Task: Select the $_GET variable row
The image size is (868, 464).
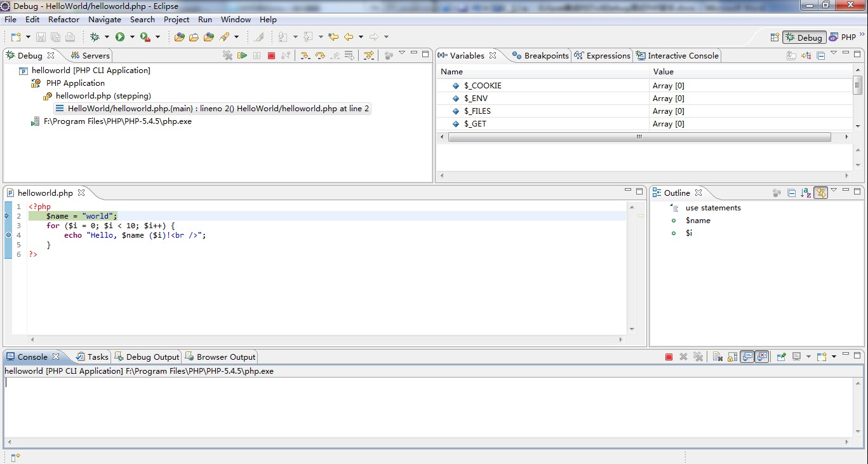Action: [644, 124]
